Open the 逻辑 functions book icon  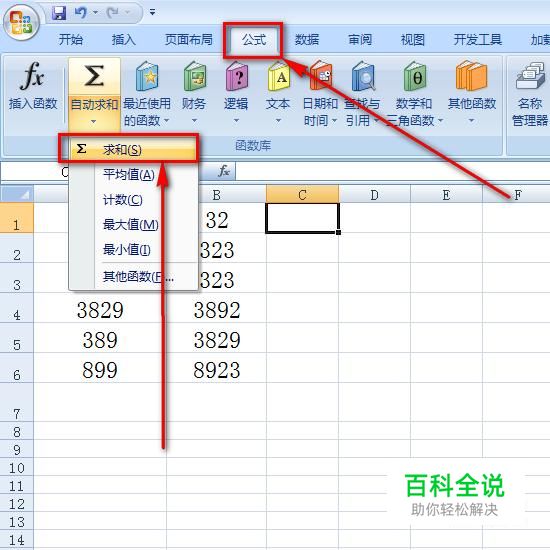[x=237, y=77]
